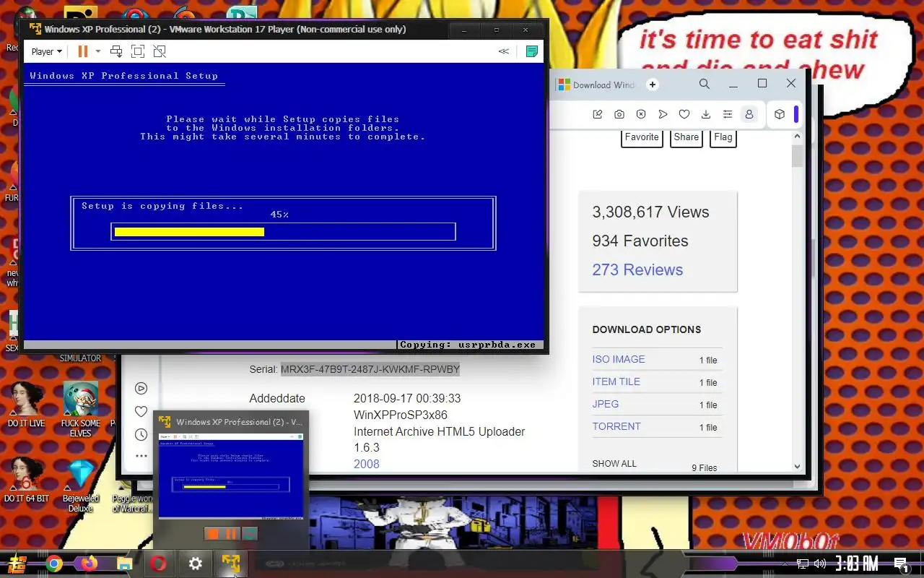Viewport: 924px width, 578px height.
Task: Click the WinXPProSP3x86 identifier text
Action: point(401,415)
